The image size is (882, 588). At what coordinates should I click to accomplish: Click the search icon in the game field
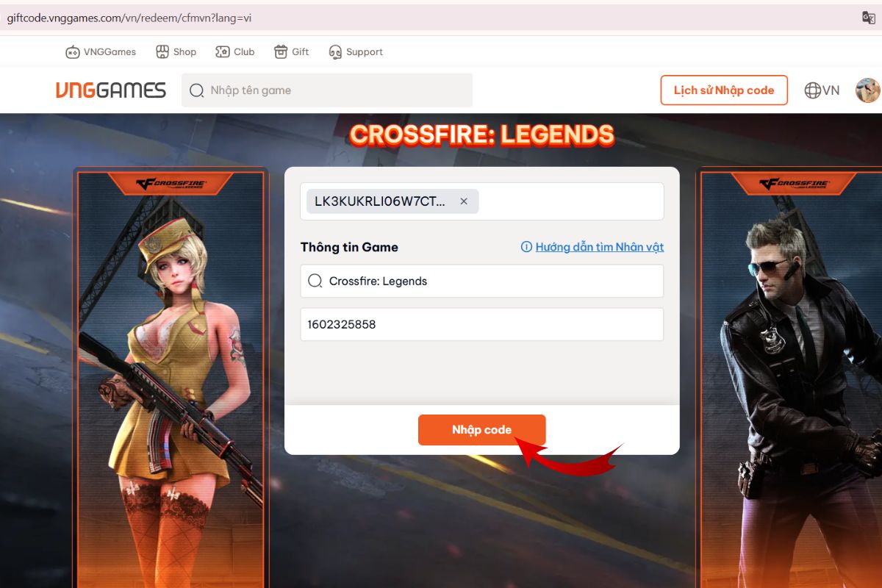[315, 281]
